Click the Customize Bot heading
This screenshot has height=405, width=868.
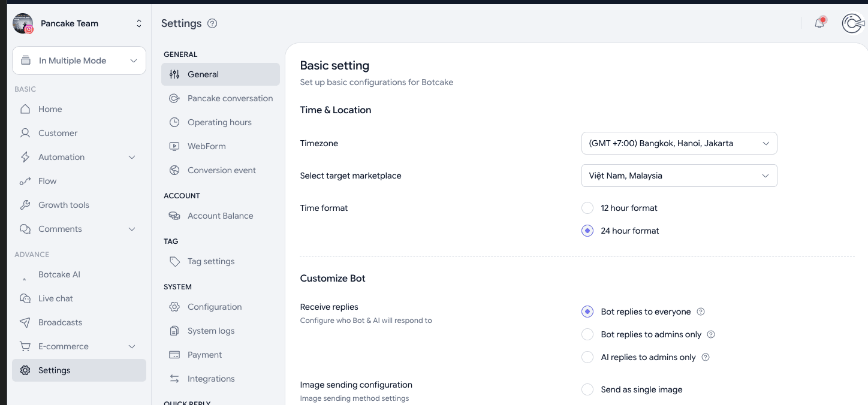(x=333, y=278)
